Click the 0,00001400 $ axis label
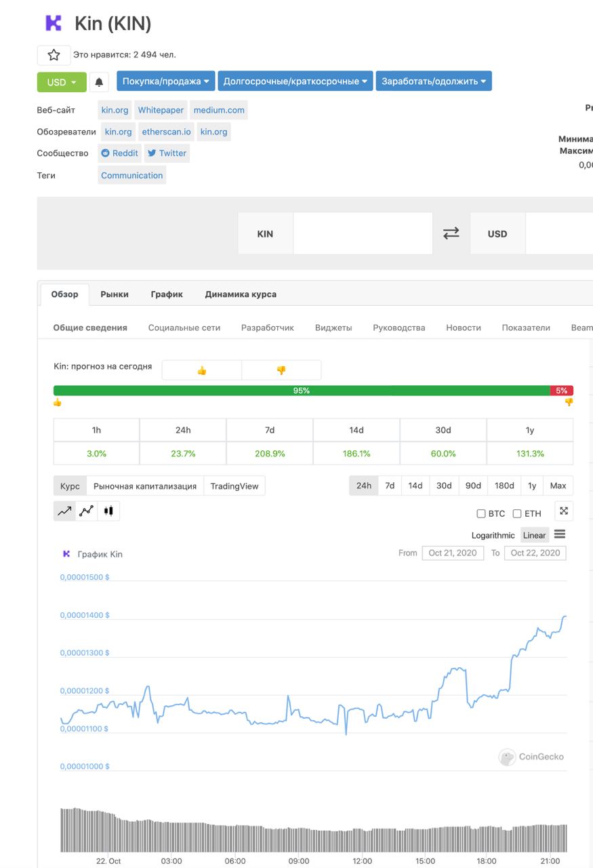This screenshot has height=868, width=593. (x=85, y=615)
